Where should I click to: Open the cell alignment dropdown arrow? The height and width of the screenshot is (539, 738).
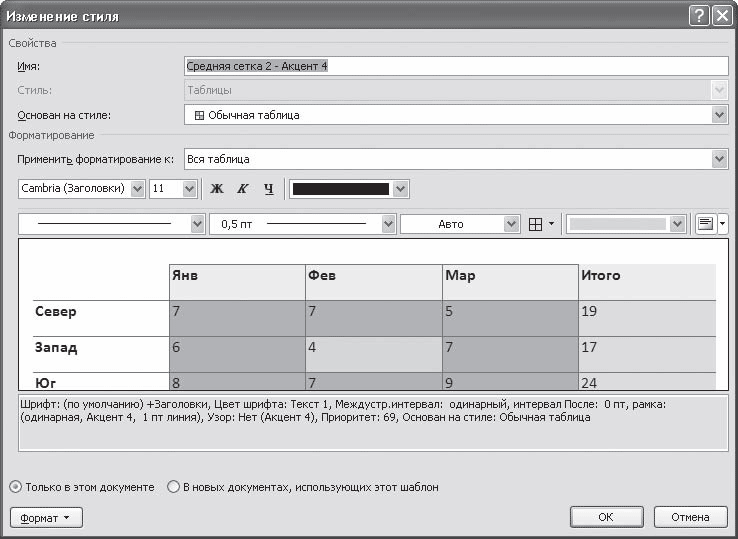pyautogui.click(x=722, y=224)
